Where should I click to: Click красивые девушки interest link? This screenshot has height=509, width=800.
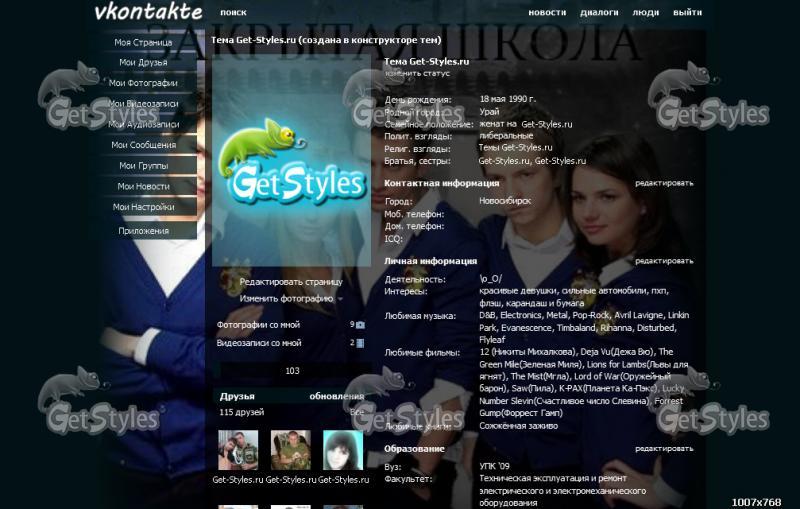(x=517, y=291)
